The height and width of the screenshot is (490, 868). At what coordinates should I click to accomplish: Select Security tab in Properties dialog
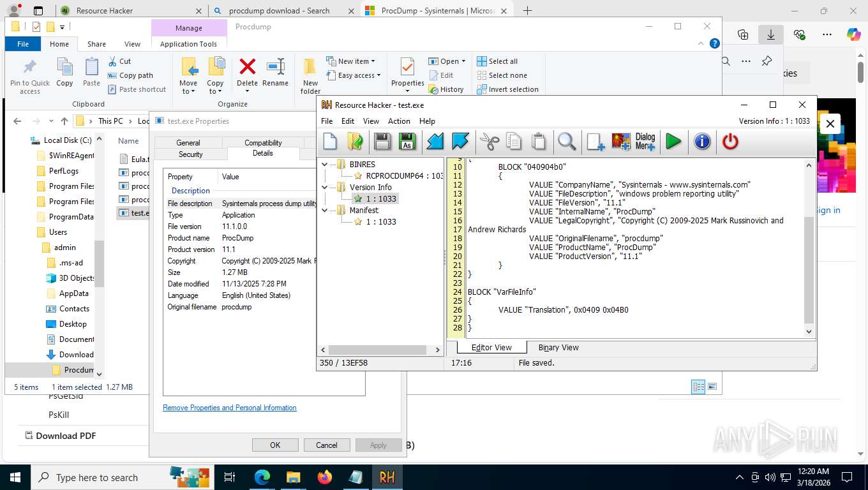click(190, 154)
